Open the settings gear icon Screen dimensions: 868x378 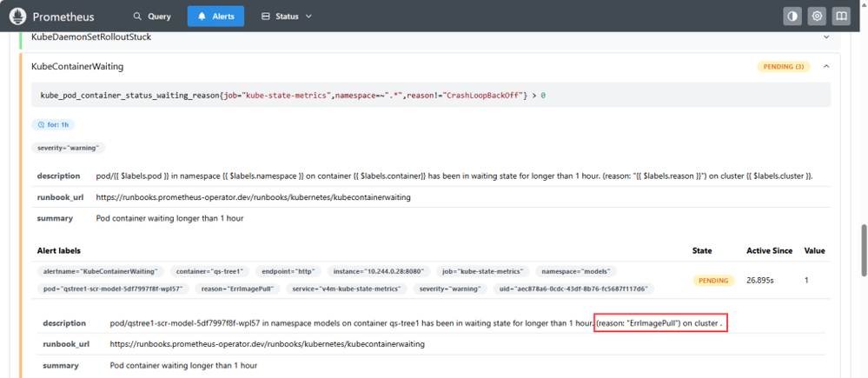pyautogui.click(x=817, y=17)
